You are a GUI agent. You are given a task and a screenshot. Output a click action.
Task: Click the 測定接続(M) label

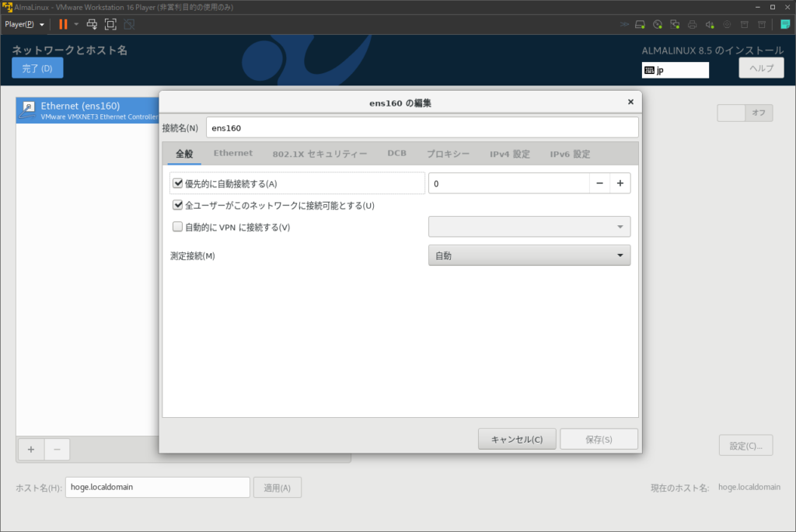193,256
